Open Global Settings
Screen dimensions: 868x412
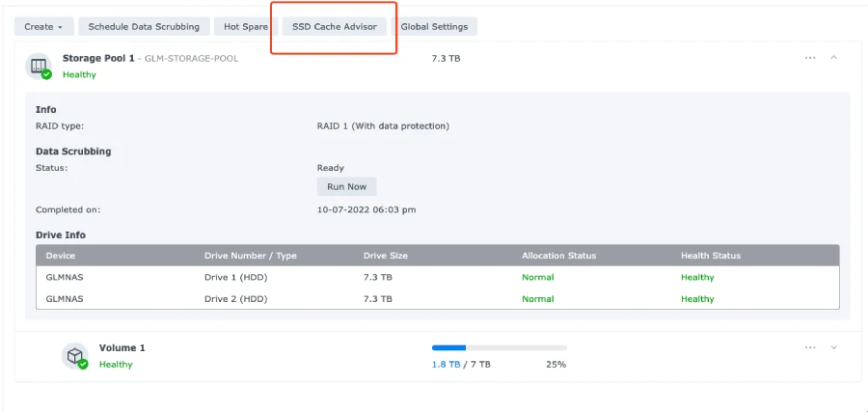pos(434,27)
